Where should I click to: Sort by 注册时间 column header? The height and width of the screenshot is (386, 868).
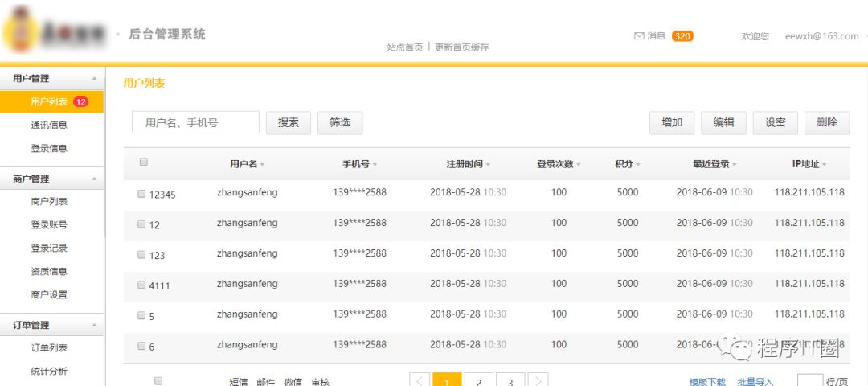468,164
